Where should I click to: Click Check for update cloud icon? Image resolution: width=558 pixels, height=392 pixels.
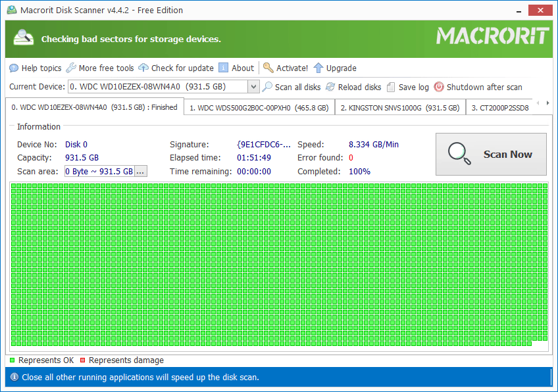143,68
